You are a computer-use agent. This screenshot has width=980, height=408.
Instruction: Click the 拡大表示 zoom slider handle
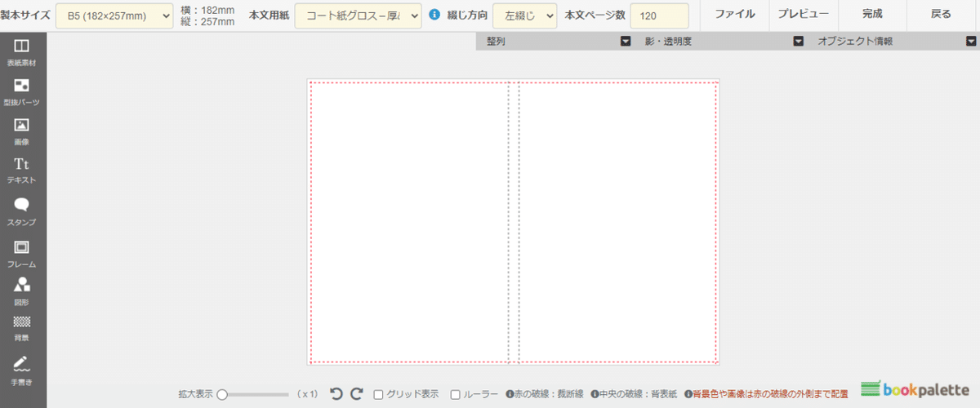click(221, 395)
